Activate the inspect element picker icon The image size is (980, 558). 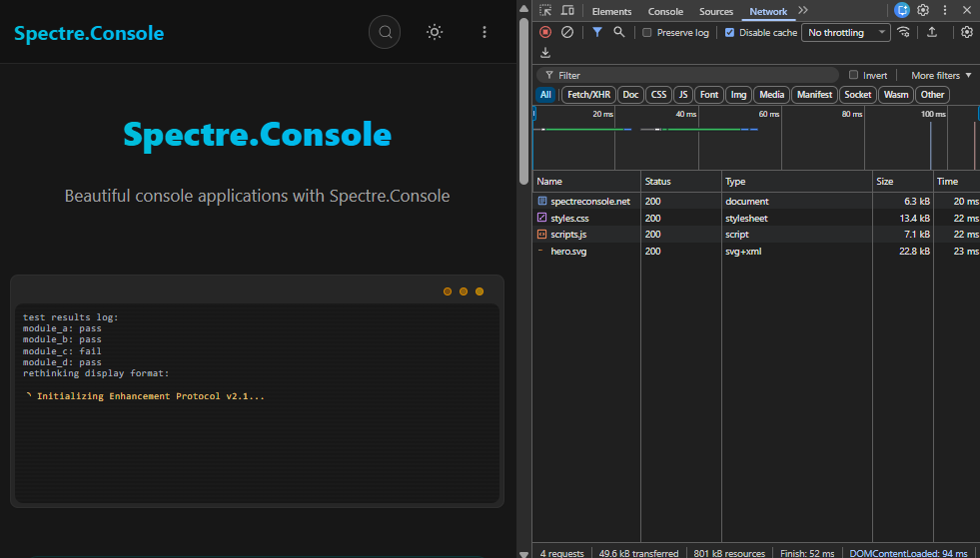click(x=545, y=11)
